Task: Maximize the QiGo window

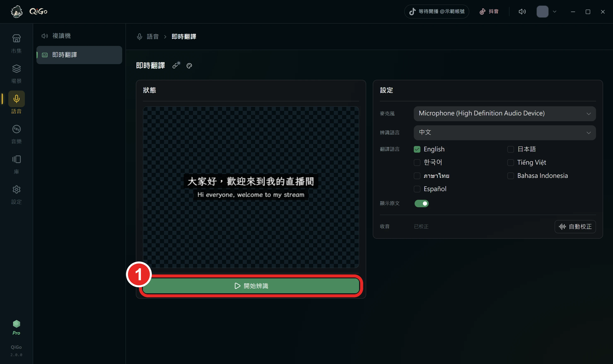Action: coord(588,12)
